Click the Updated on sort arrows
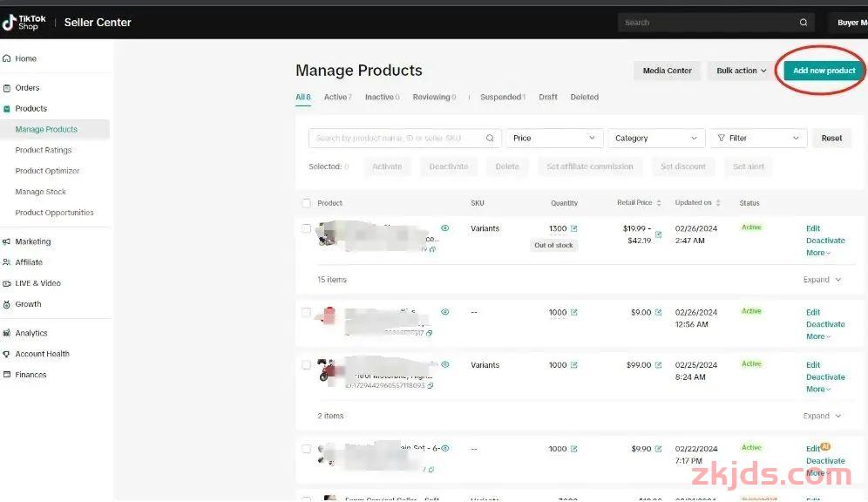The width and height of the screenshot is (868, 502). pyautogui.click(x=718, y=203)
